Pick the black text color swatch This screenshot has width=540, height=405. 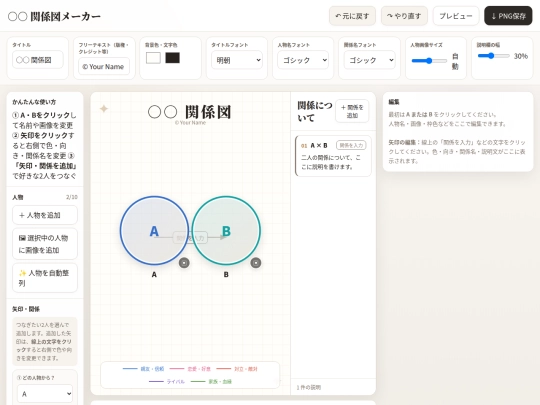(173, 58)
